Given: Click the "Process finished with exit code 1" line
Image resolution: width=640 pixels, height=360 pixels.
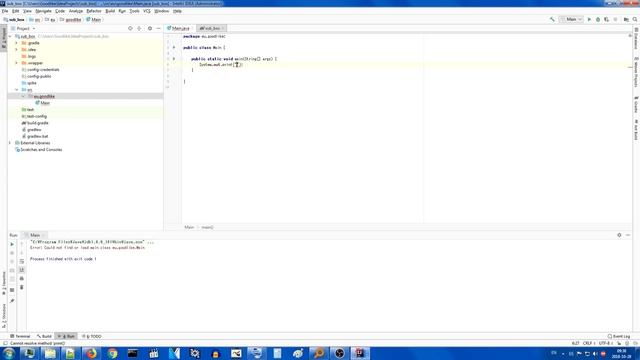Looking at the screenshot, I should [x=63, y=259].
